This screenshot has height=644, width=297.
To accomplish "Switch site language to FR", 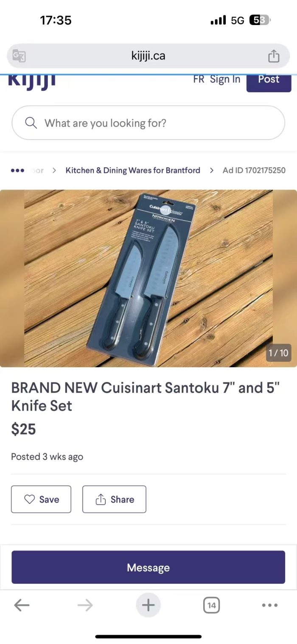I will pyautogui.click(x=199, y=79).
